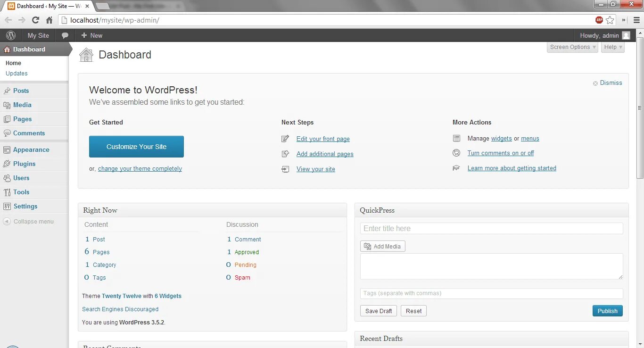Viewport: 644px width, 348px height.
Task: Select Home under Dashboard
Action: [x=13, y=63]
